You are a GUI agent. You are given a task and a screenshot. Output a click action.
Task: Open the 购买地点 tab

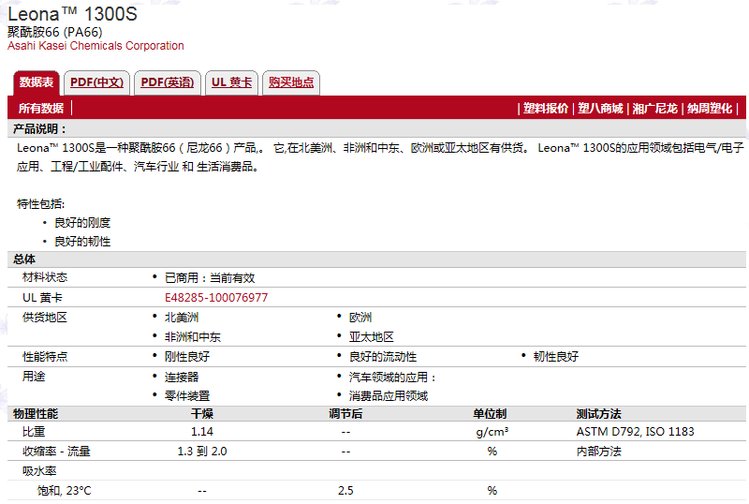pos(291,83)
